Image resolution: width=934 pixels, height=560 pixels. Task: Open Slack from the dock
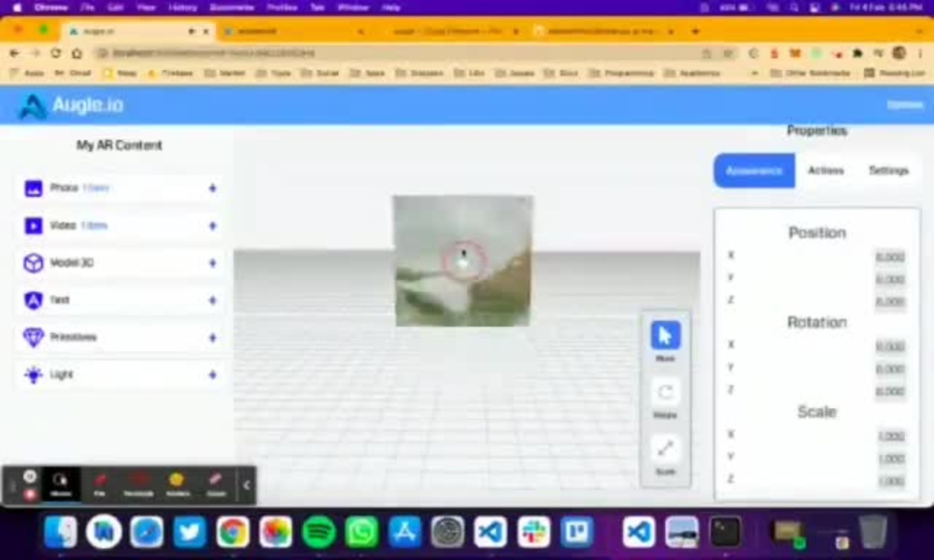click(x=533, y=531)
